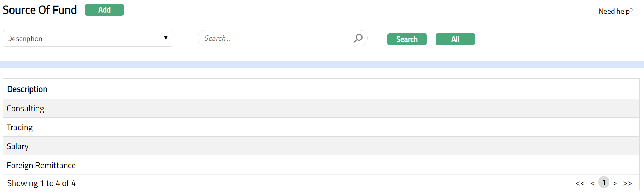Go to first page with << arrow

pyautogui.click(x=580, y=183)
